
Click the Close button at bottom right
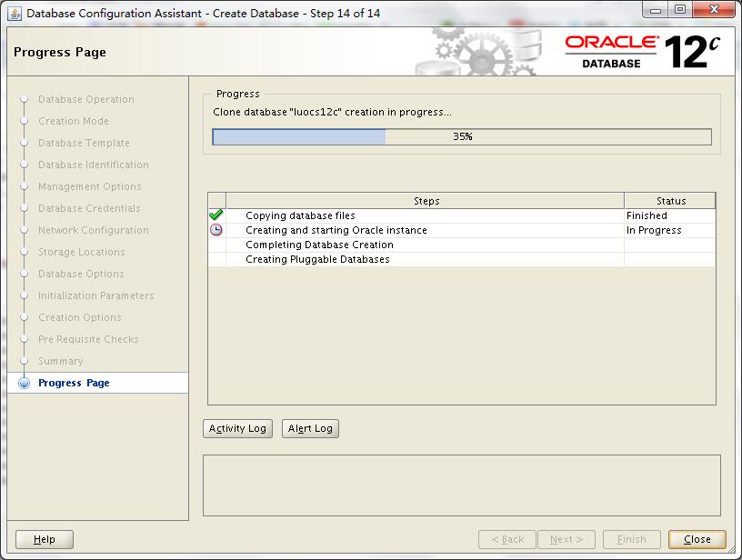(697, 539)
